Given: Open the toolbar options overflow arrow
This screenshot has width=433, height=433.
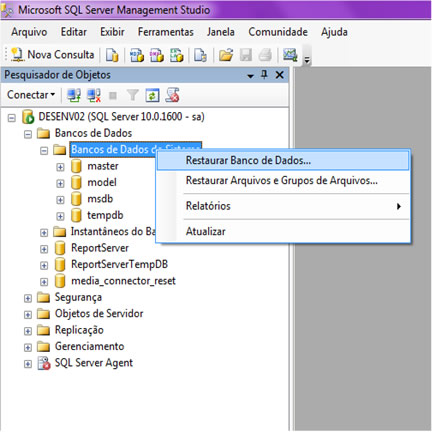Looking at the screenshot, I should click(x=307, y=60).
